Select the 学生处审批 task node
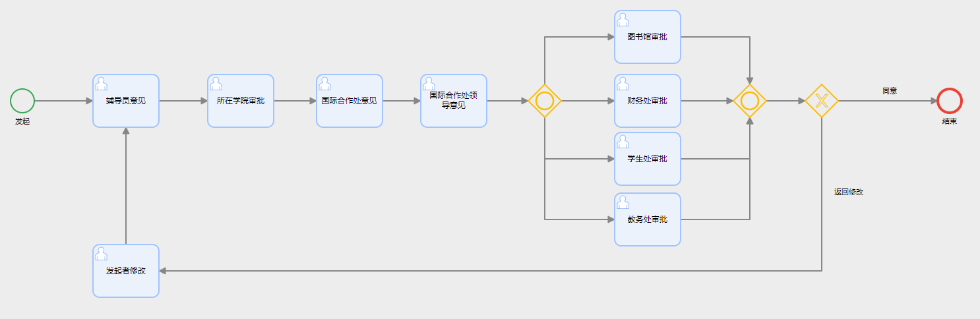Screen dimensions: 980x319 (648, 159)
